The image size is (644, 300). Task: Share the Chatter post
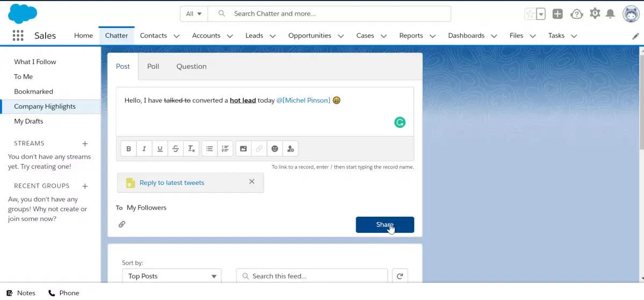coord(385,225)
